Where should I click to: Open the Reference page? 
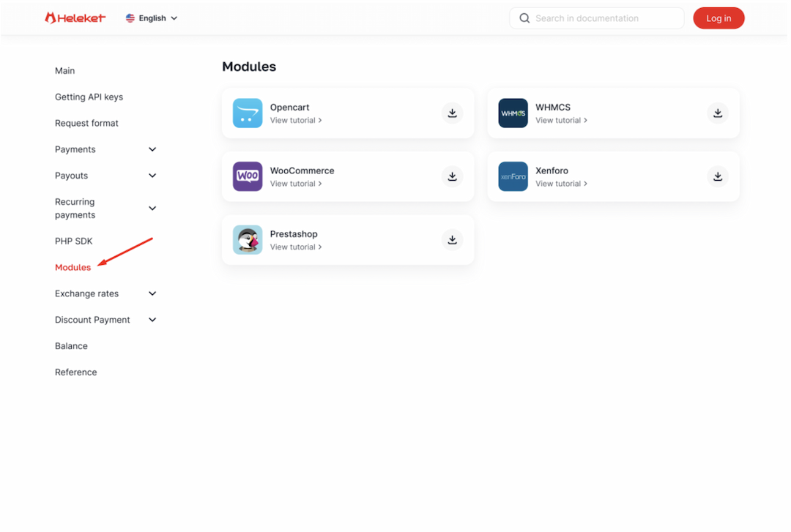[x=75, y=372]
